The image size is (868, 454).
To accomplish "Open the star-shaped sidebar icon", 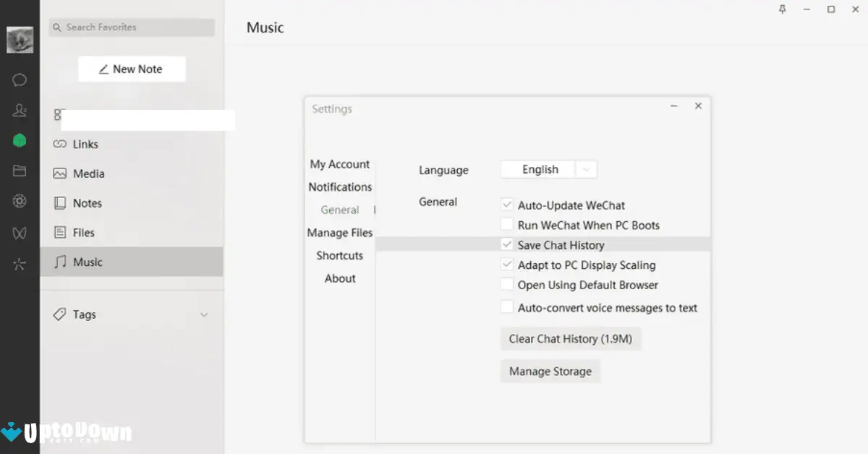I will (x=20, y=264).
